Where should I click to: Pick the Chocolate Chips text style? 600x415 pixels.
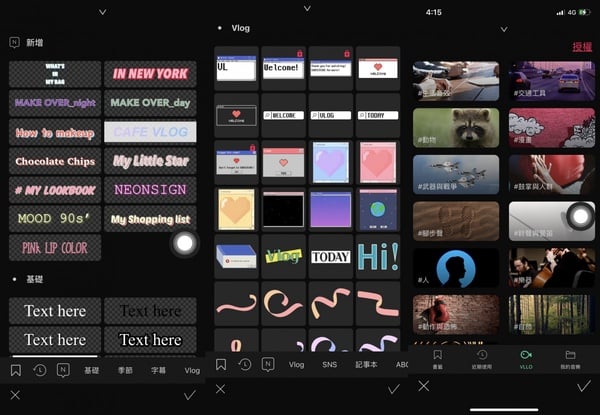[x=55, y=161]
